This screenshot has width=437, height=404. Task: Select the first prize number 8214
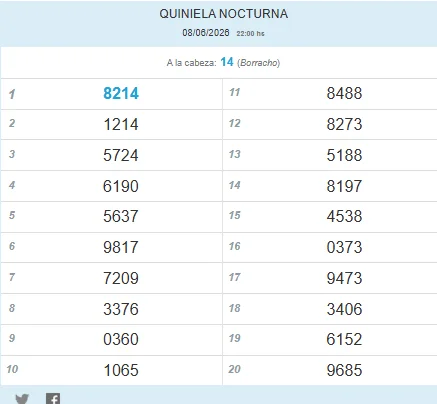121,93
